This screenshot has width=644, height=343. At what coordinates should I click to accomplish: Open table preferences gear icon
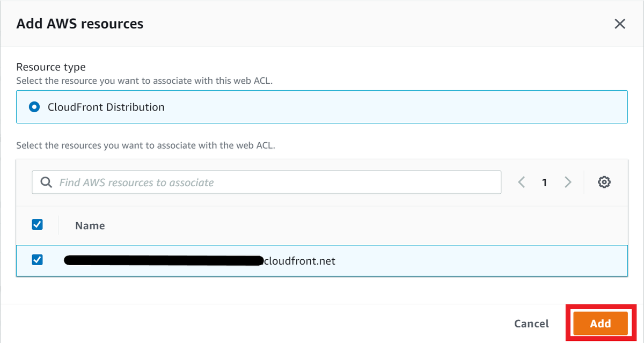tap(604, 183)
